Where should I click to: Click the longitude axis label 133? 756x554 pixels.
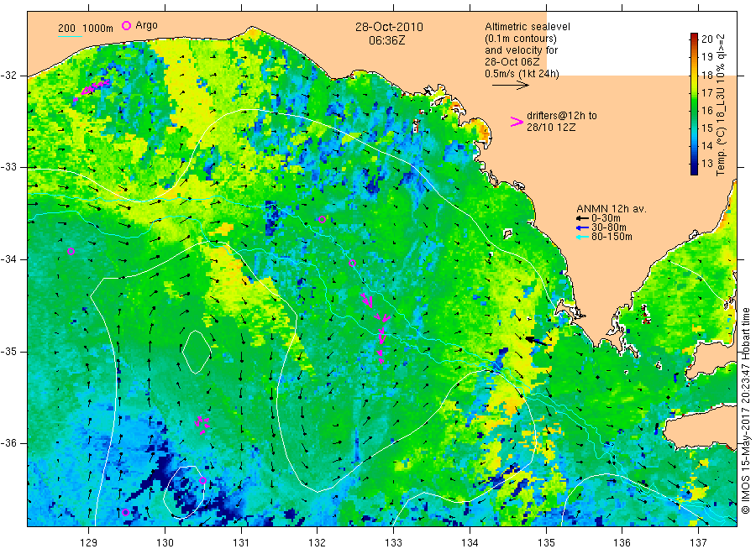pos(393,543)
